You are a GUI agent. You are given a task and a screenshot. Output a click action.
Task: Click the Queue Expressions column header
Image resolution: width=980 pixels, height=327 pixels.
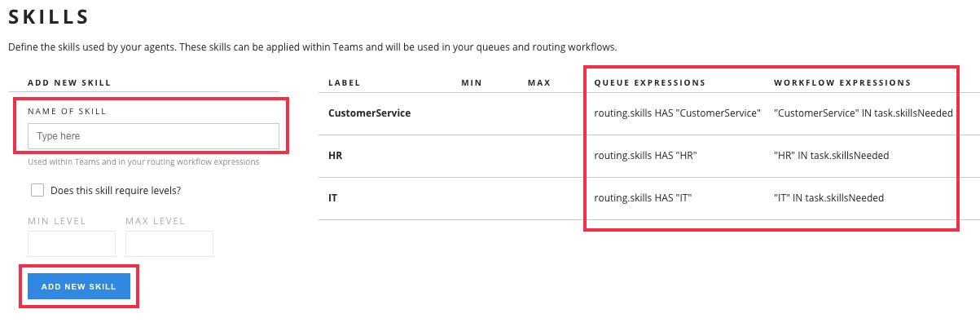pos(649,83)
